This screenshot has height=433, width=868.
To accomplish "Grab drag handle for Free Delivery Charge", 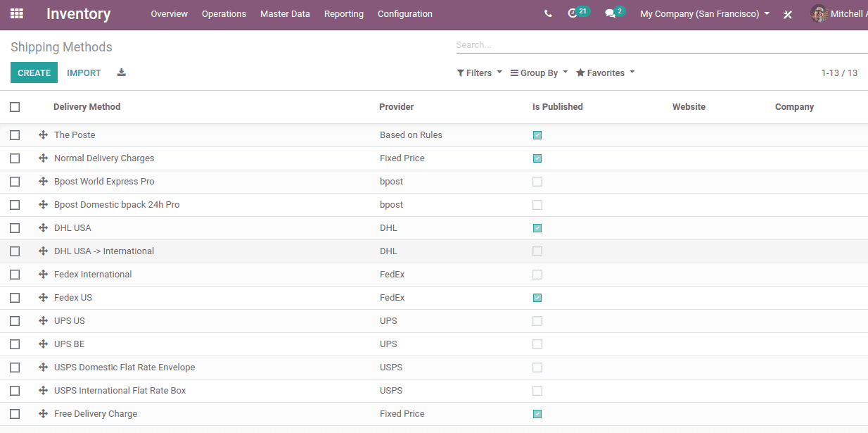I will click(x=43, y=414).
